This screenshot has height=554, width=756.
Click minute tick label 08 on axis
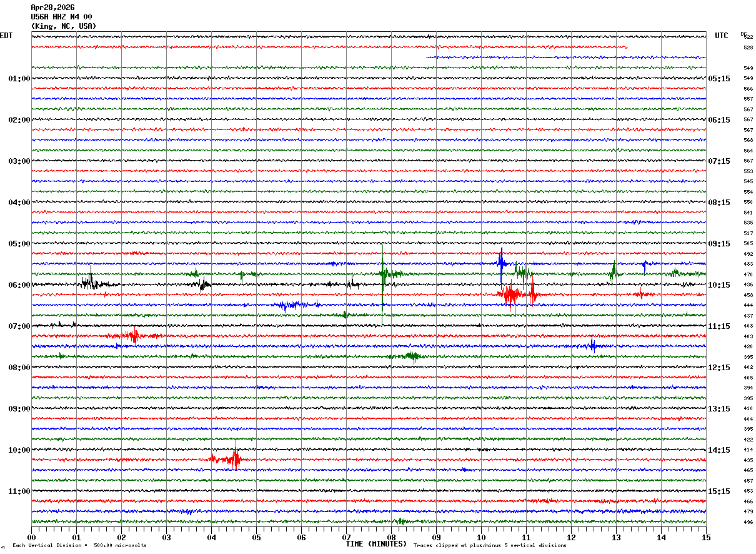tap(391, 537)
